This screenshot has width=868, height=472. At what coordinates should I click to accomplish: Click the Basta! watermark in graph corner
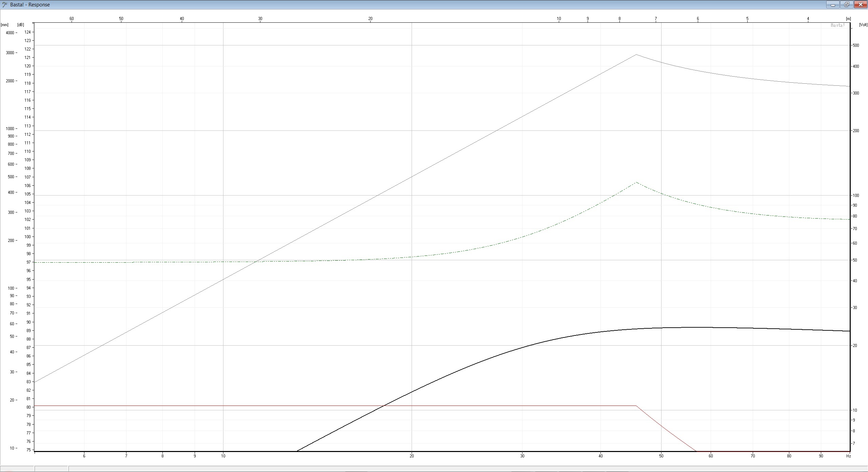point(837,25)
